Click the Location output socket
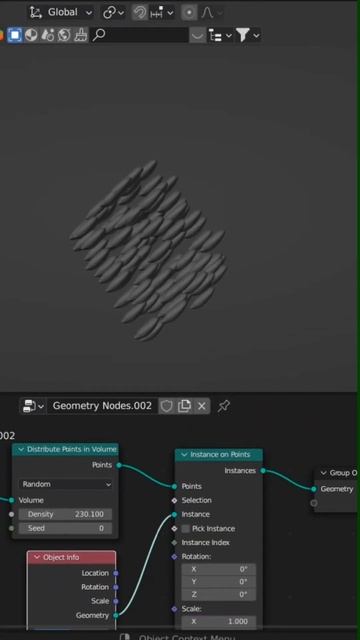 pos(116,573)
